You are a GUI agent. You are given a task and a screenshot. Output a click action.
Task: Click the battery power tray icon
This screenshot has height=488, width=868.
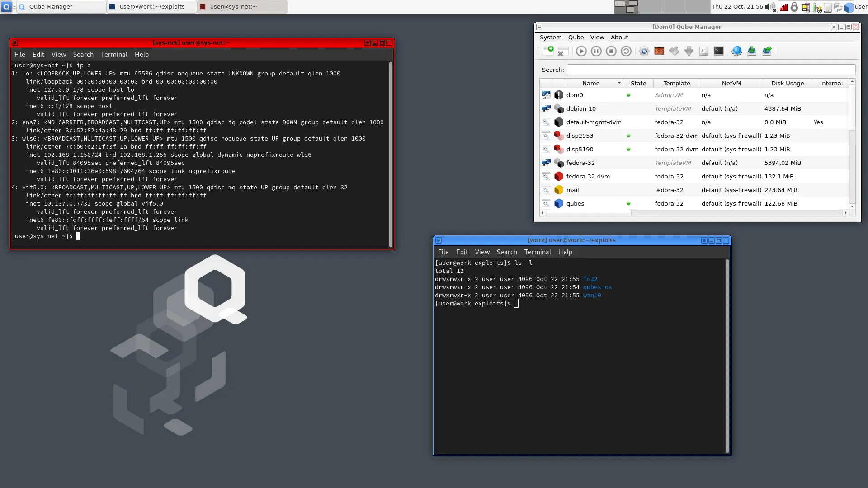(x=817, y=7)
